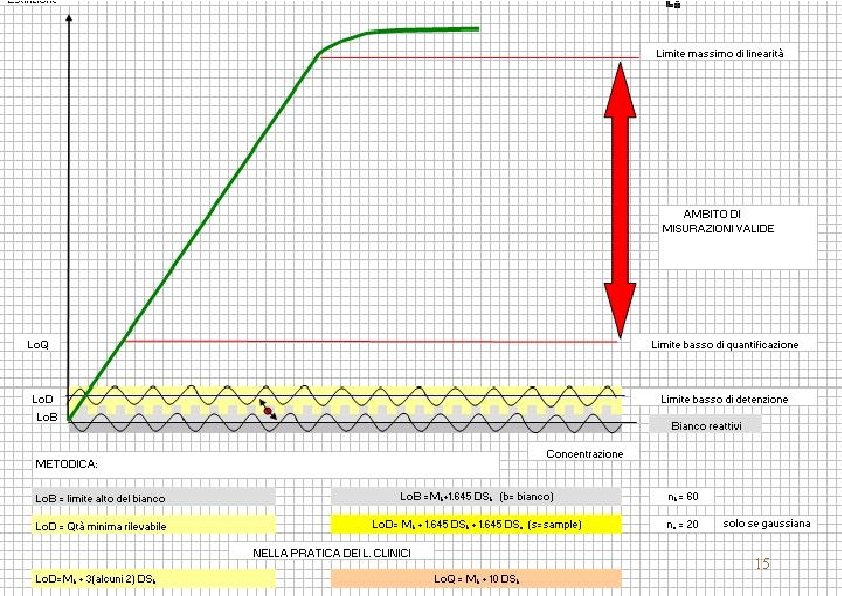Screen dimensions: 842x596
Task: Click the 'Concentrazione' axis title
Action: point(584,454)
